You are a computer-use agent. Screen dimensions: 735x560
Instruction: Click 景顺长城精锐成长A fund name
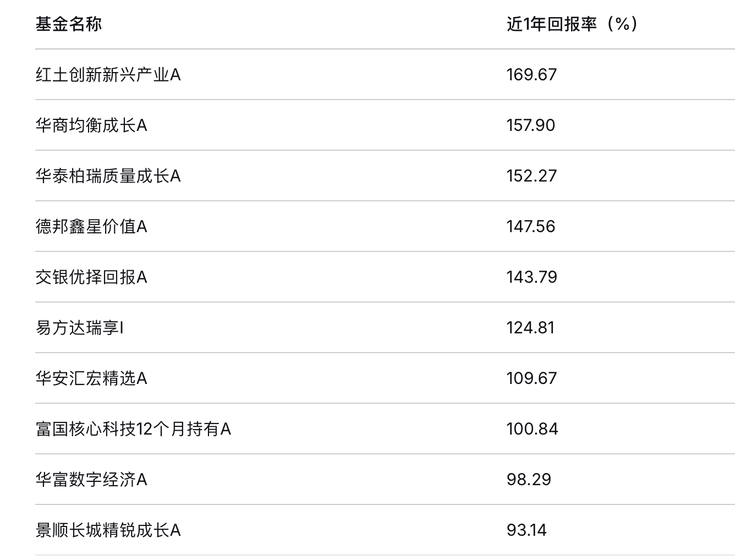108,530
